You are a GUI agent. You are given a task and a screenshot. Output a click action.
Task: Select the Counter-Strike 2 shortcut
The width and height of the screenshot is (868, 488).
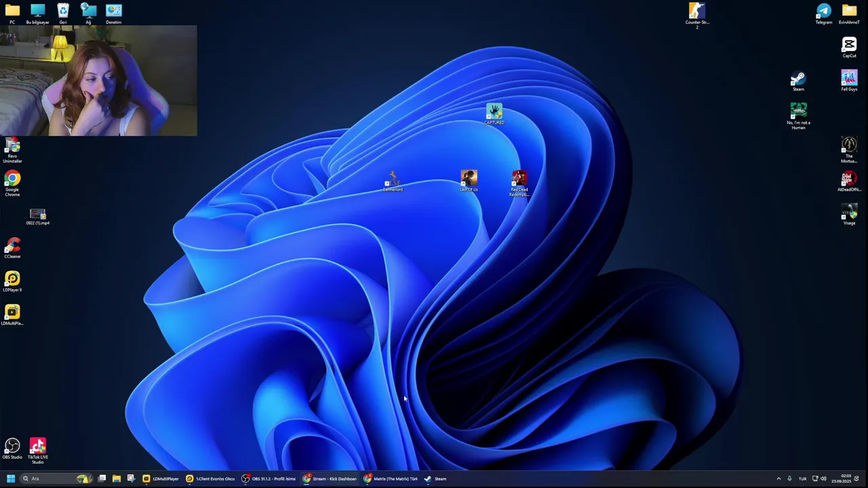pos(697,16)
